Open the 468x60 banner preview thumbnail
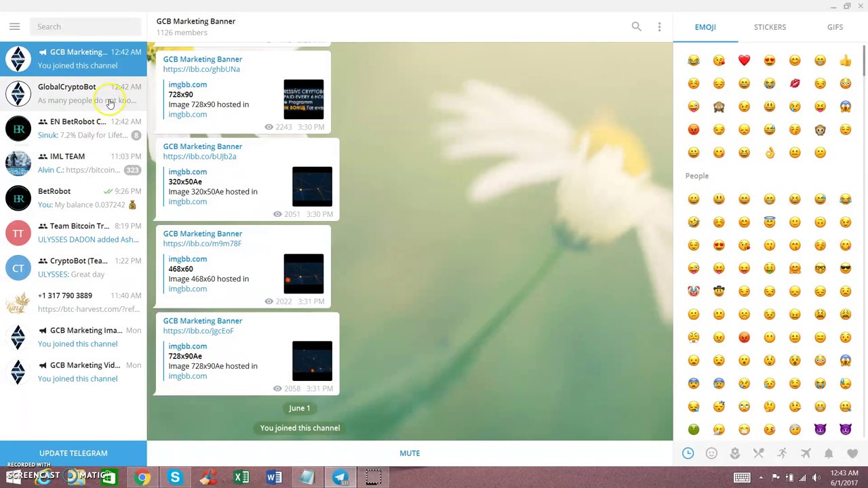 click(304, 274)
